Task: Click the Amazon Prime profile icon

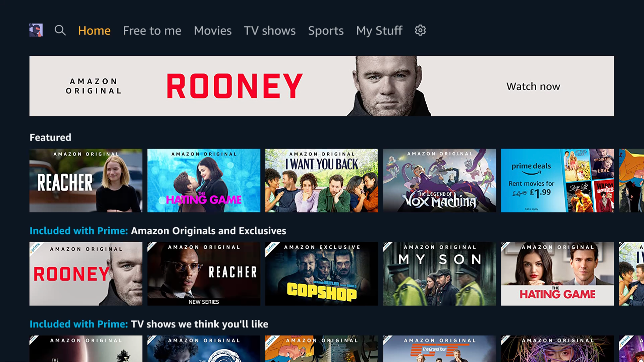Action: click(36, 29)
